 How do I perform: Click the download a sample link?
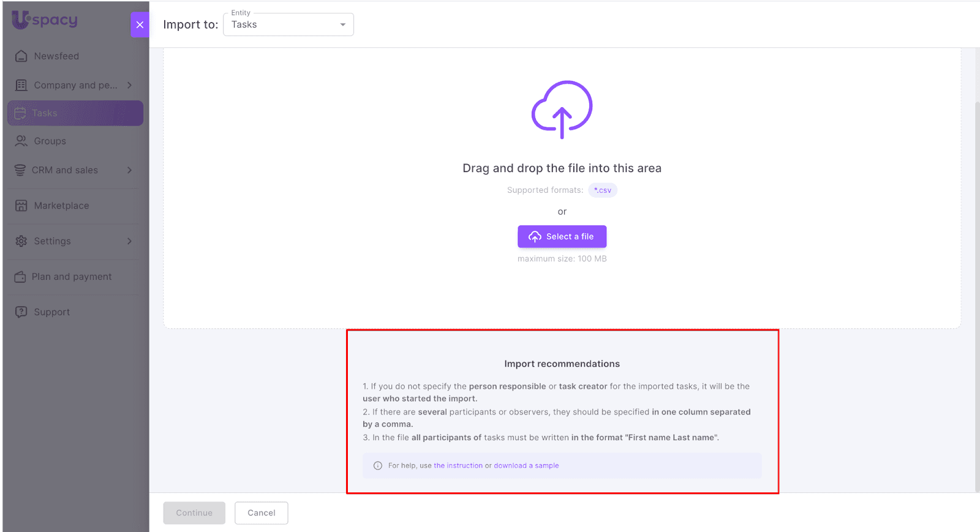coord(526,466)
